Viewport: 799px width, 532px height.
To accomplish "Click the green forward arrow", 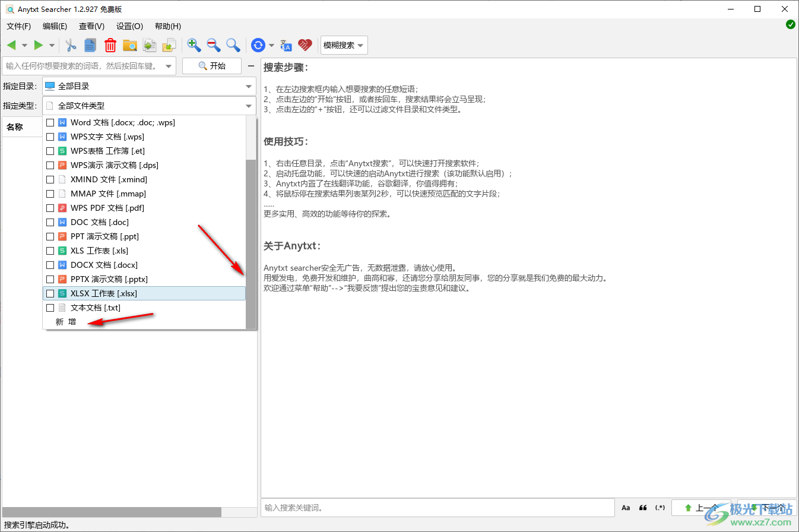I will pyautogui.click(x=39, y=45).
